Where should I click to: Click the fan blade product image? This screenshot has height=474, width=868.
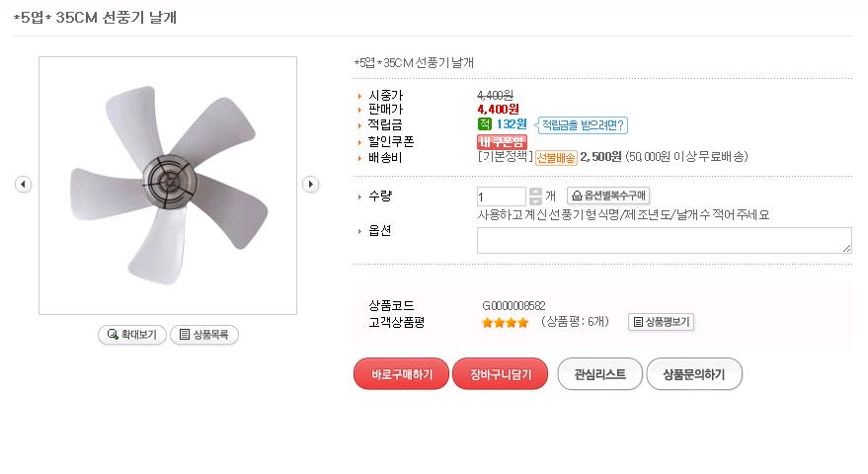click(x=168, y=186)
